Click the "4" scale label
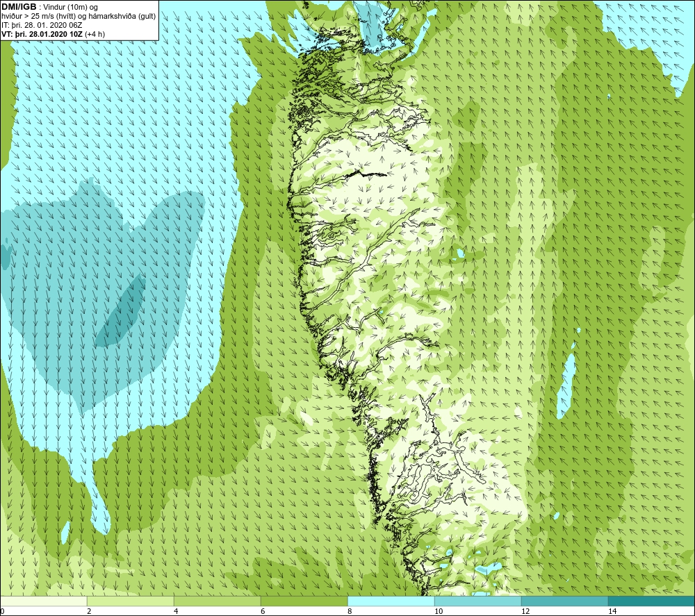 pyautogui.click(x=176, y=611)
